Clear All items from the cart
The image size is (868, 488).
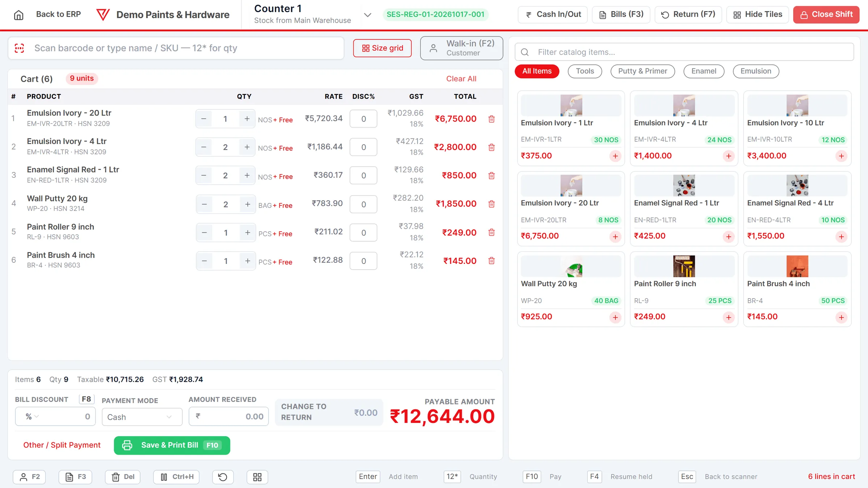tap(461, 79)
